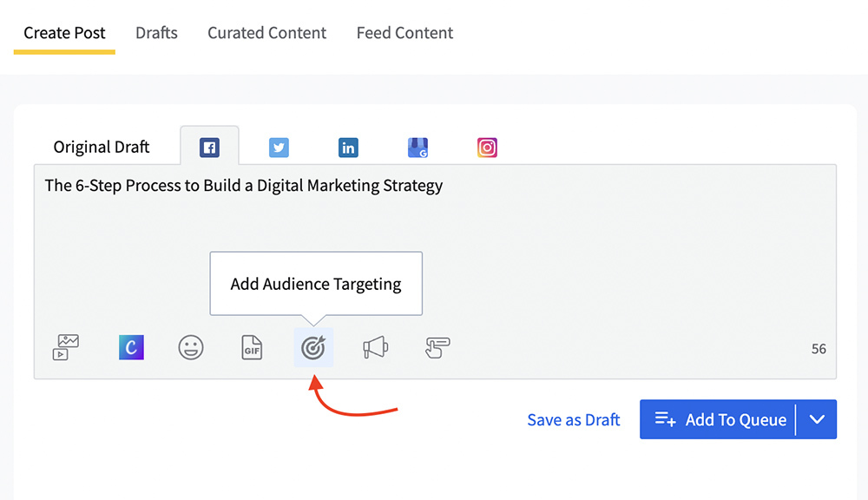Open the Google My Business tab
Viewport: 868px width, 500px height.
pyautogui.click(x=418, y=148)
